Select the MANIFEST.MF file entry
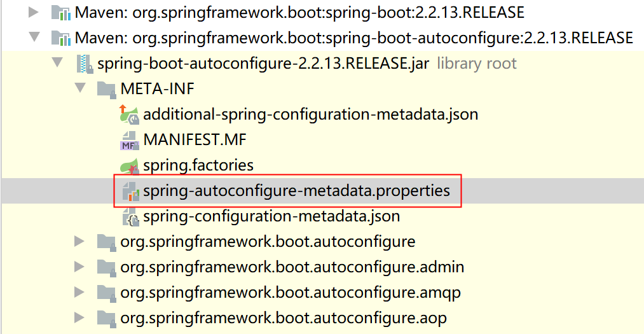Image resolution: width=644 pixels, height=334 pixels. click(x=195, y=140)
